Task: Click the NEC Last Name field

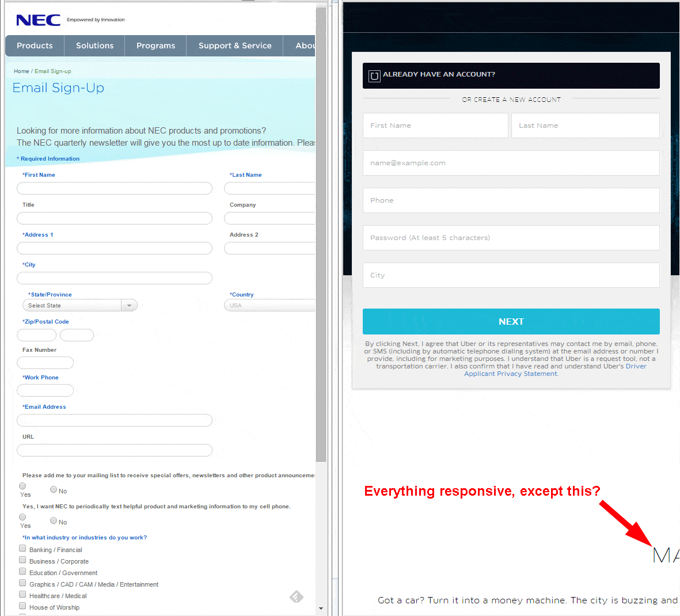Action: (x=269, y=188)
